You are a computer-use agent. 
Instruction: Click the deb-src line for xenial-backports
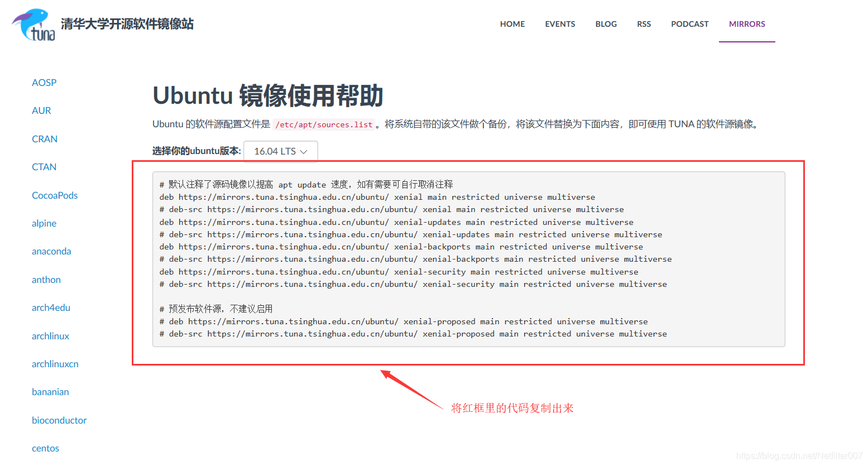pyautogui.click(x=415, y=259)
